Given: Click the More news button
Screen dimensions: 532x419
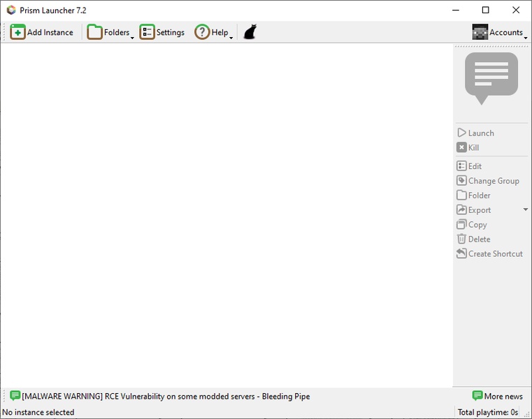Looking at the screenshot, I should point(497,396).
